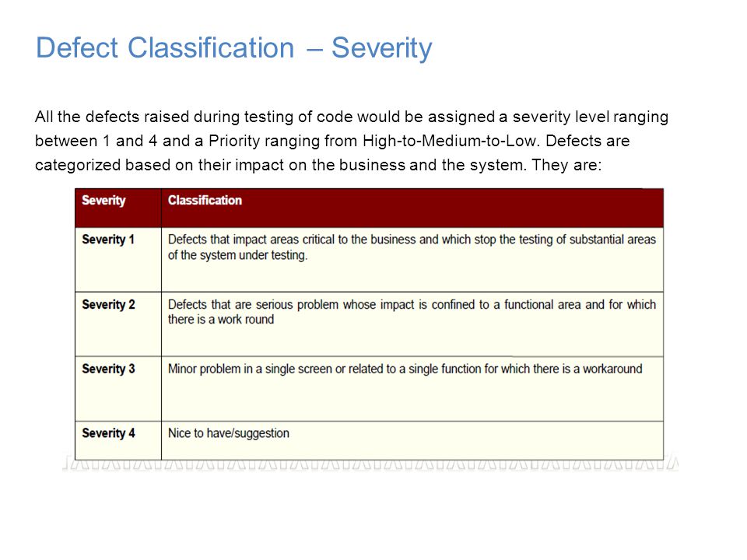The height and width of the screenshot is (560, 747).
Task: Click the Severity 1 row label
Action: click(x=108, y=239)
